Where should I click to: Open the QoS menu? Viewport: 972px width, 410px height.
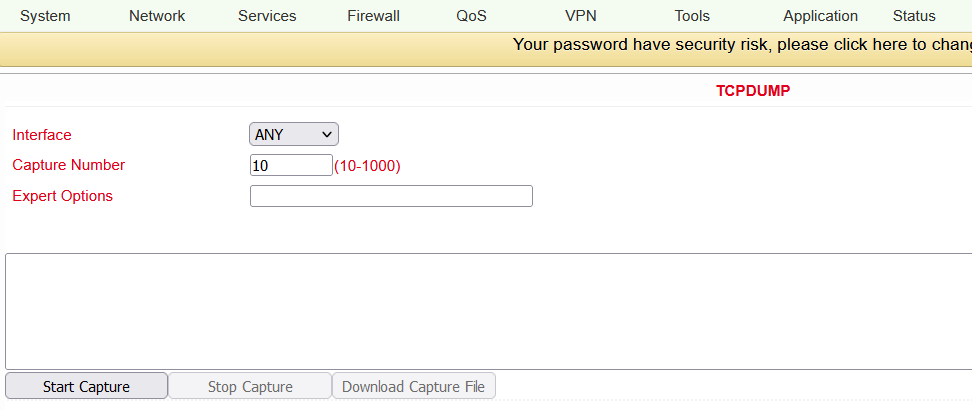pyautogui.click(x=471, y=16)
